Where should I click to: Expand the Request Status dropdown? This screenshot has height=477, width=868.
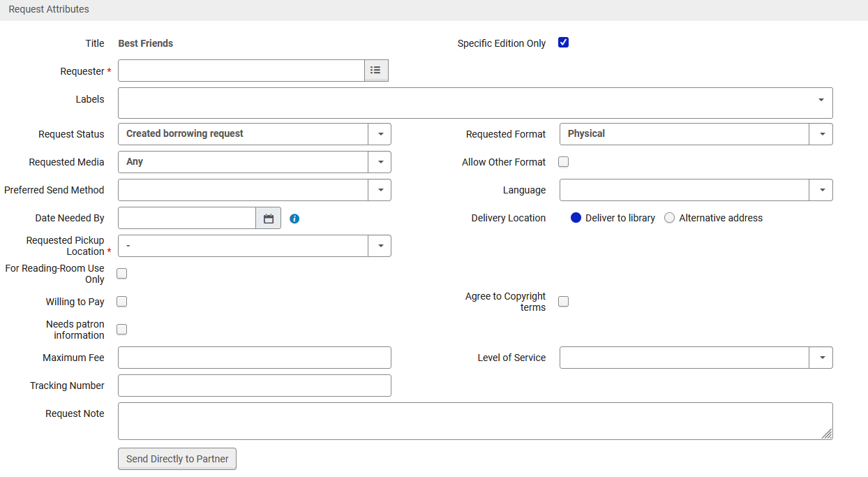380,134
